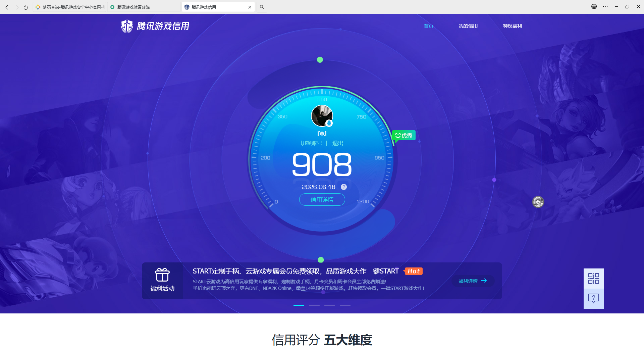Open the feedback question bubble icon

(594, 298)
